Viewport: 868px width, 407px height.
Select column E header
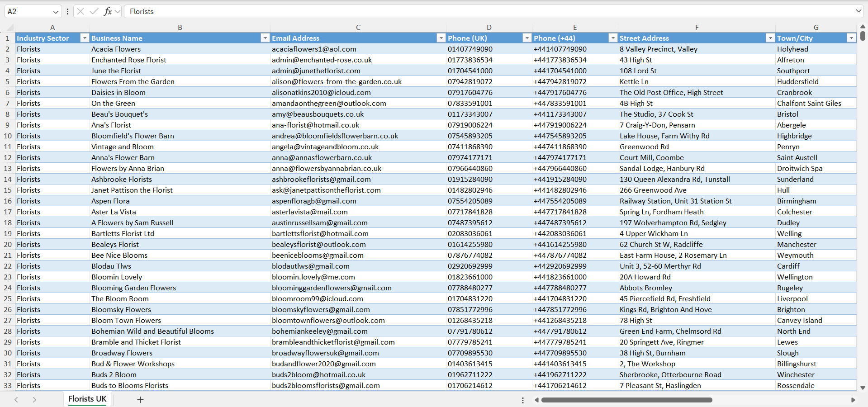click(575, 27)
